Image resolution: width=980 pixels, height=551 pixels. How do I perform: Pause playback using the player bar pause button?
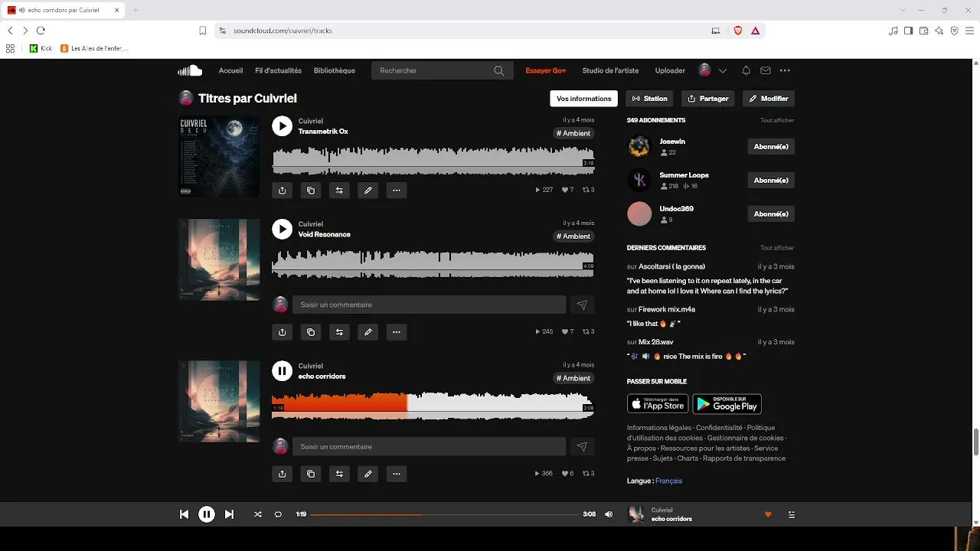pos(207,514)
